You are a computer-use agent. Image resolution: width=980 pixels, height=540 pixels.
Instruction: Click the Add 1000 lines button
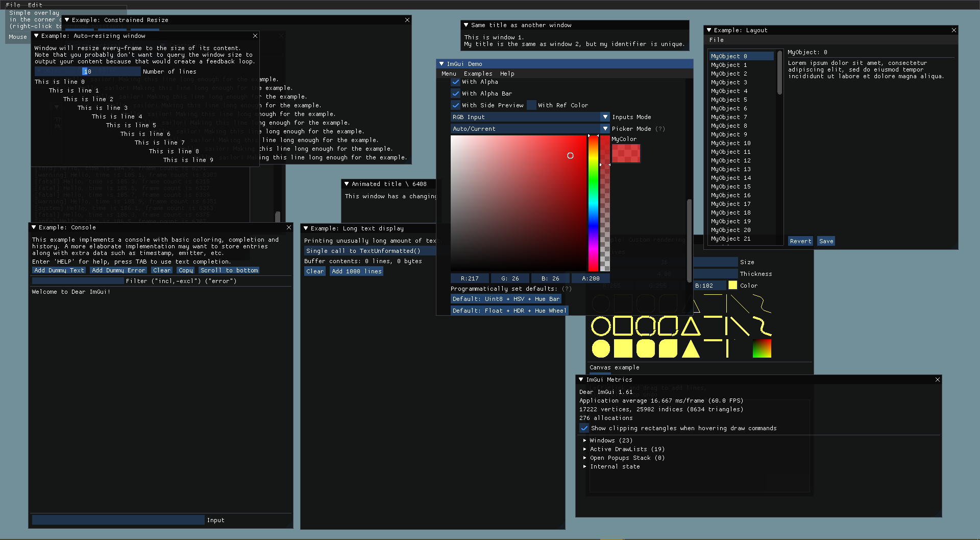[x=356, y=271]
